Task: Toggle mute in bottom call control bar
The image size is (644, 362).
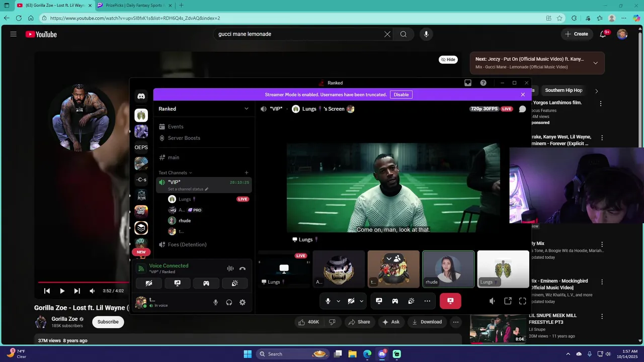Action: pyautogui.click(x=328, y=301)
